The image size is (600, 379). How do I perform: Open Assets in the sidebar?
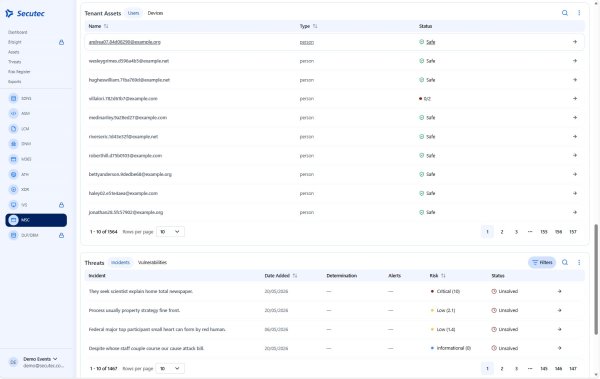click(x=14, y=52)
